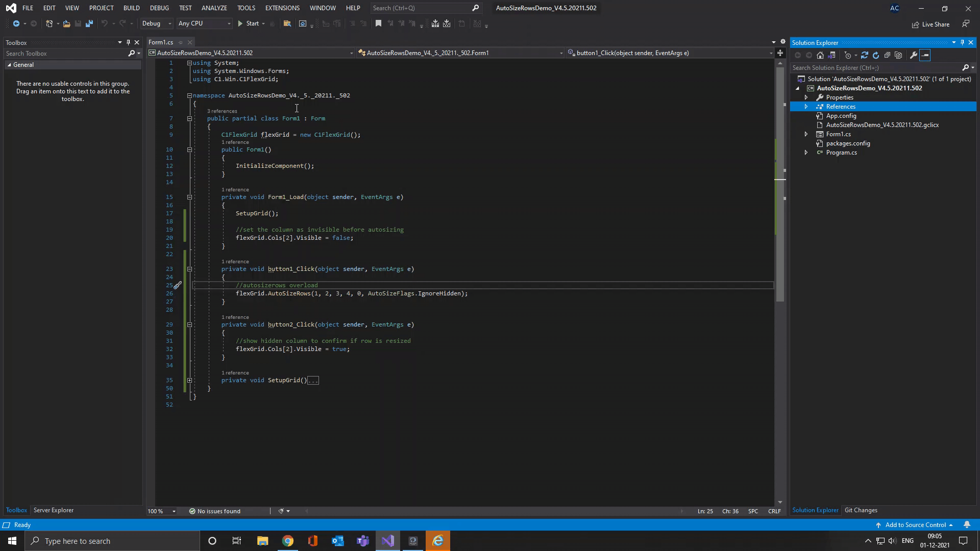980x551 pixels.
Task: Click Add to Source Control
Action: [915, 525]
